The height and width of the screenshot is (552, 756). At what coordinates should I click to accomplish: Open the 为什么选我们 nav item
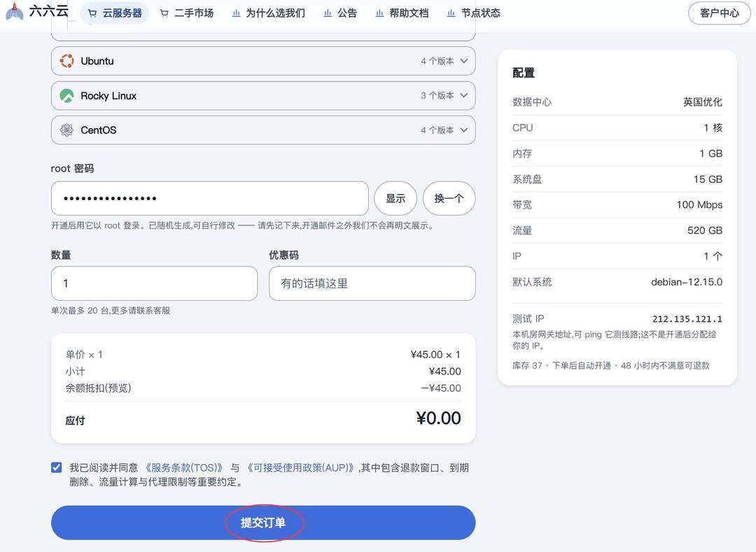(x=269, y=13)
